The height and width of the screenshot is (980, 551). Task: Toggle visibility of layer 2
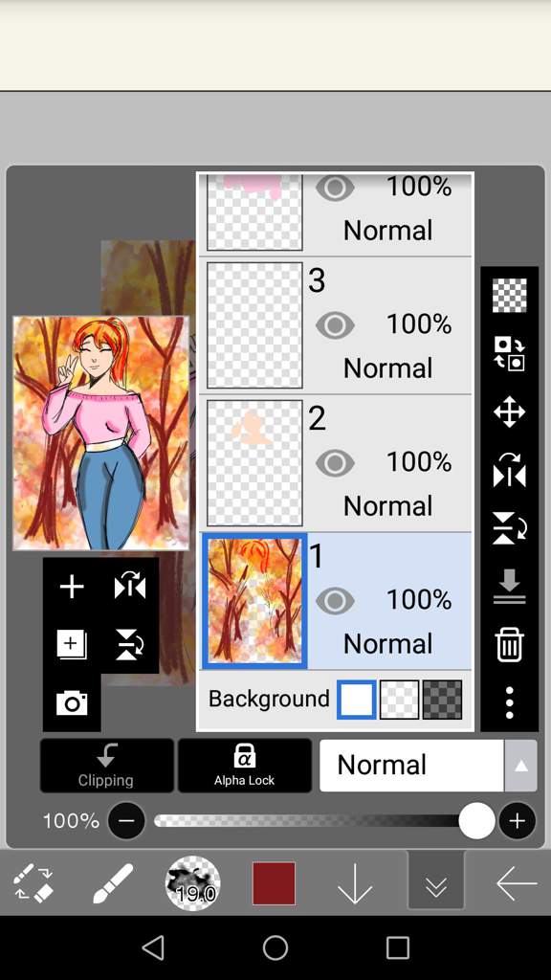point(336,463)
